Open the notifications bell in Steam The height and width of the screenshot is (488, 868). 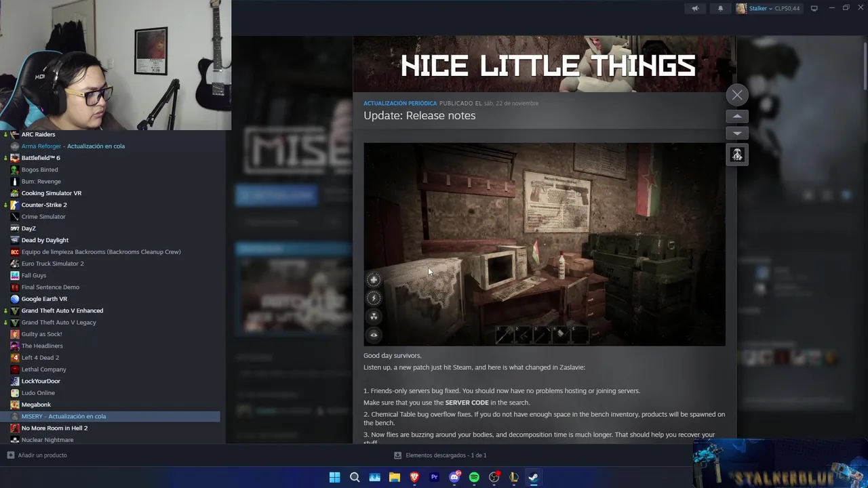tap(720, 8)
